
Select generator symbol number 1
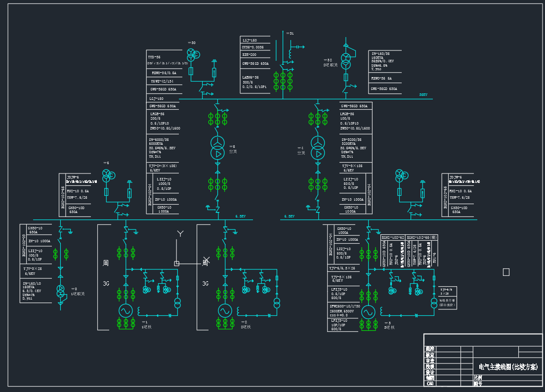click(x=125, y=310)
